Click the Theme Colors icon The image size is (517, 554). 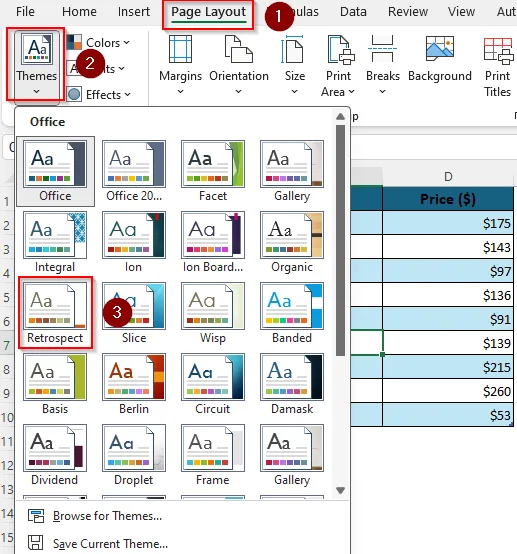[74, 43]
